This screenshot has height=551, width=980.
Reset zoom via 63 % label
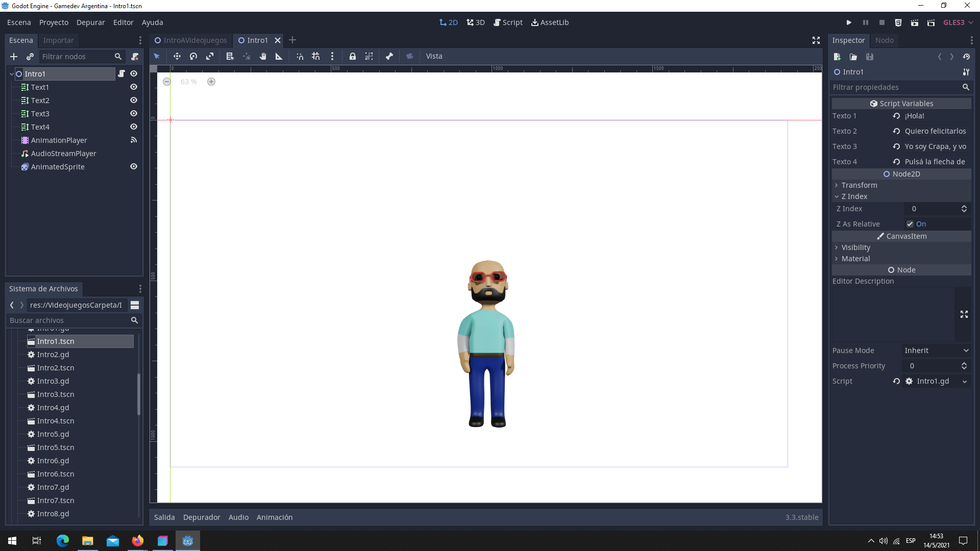click(189, 82)
